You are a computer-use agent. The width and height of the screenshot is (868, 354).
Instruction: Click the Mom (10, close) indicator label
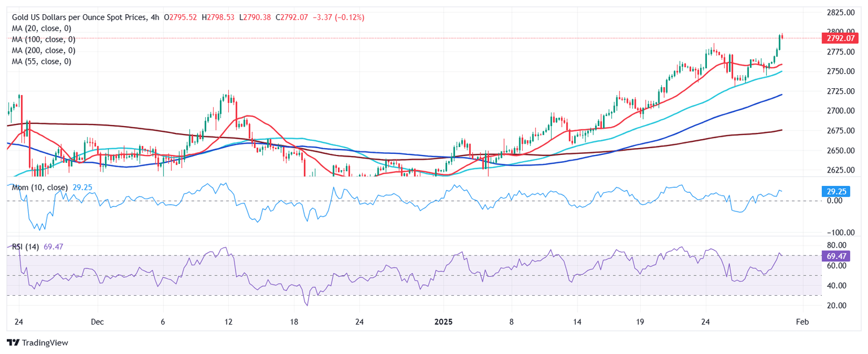click(x=40, y=187)
